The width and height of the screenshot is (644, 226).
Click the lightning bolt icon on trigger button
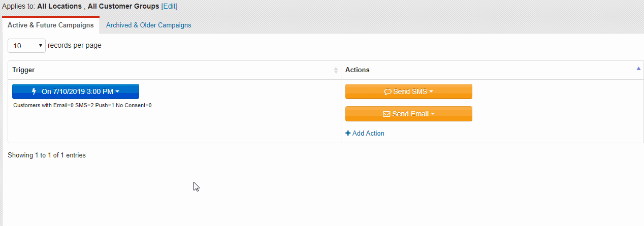(x=34, y=92)
